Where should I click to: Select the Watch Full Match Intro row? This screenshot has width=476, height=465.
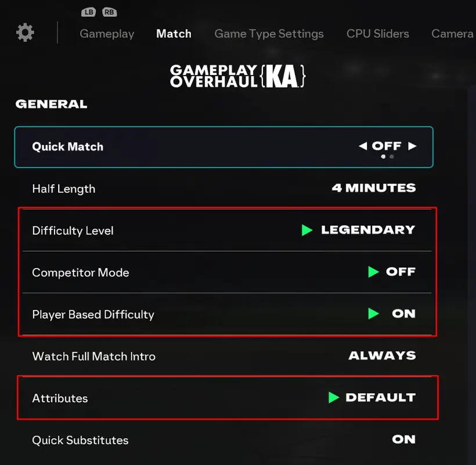tap(93, 356)
